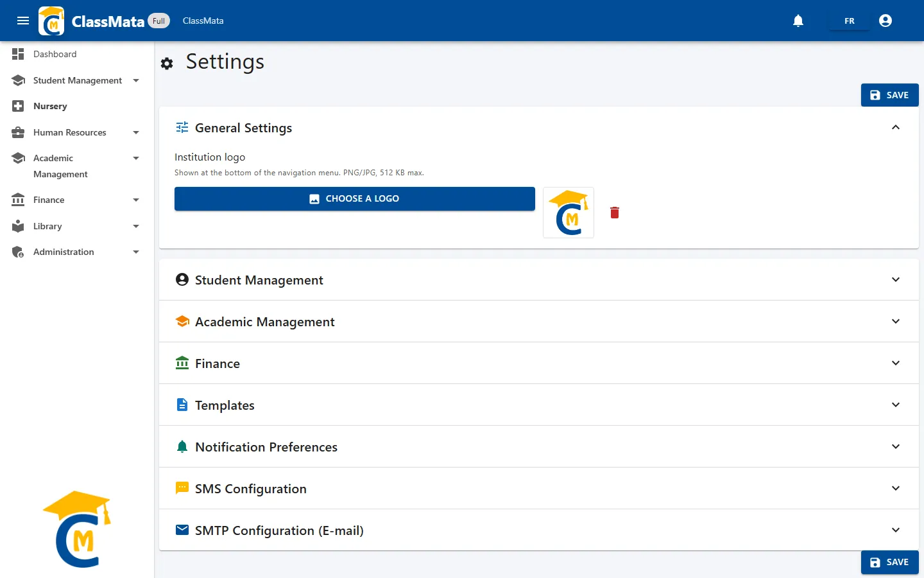Image resolution: width=924 pixels, height=578 pixels.
Task: Expand the Templates panel chevron
Action: (896, 405)
